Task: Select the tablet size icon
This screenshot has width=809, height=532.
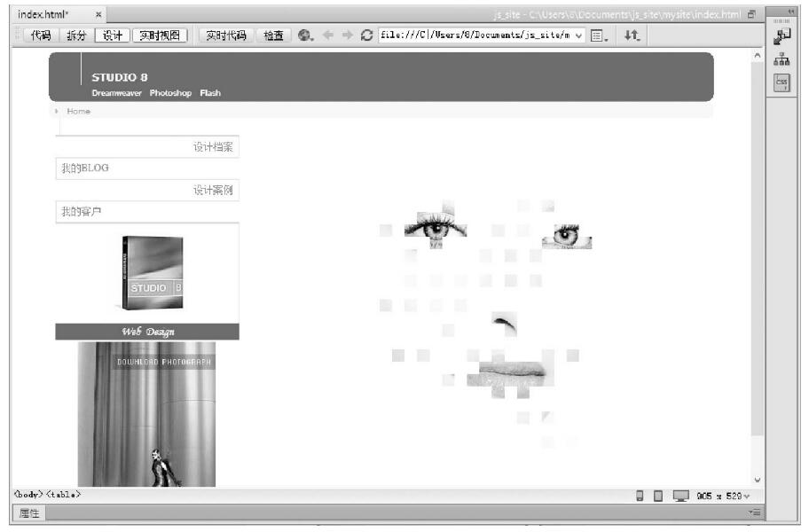Action: click(x=658, y=496)
